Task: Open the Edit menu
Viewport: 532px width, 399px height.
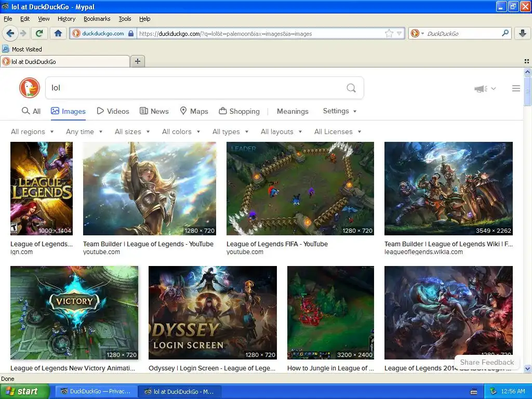Action: (x=25, y=19)
